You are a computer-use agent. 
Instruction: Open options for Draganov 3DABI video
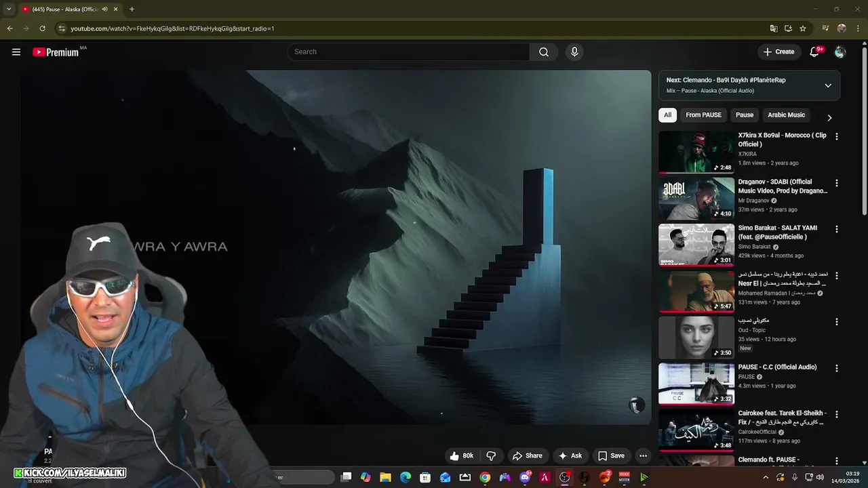(x=836, y=183)
